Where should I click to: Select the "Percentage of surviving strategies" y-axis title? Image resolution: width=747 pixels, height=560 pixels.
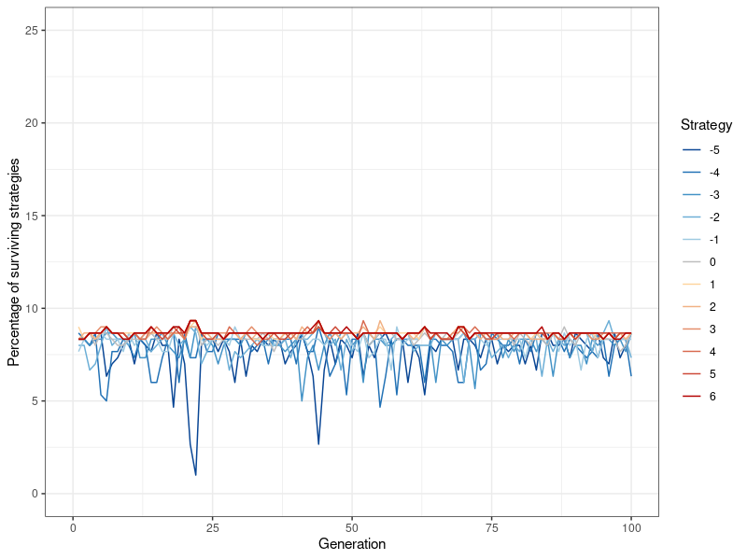[14, 262]
